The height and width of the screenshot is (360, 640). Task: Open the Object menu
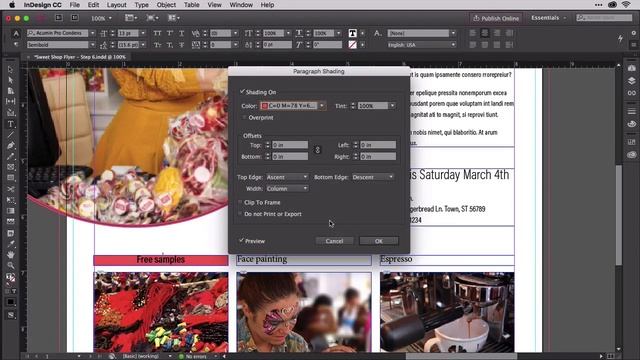[166, 5]
